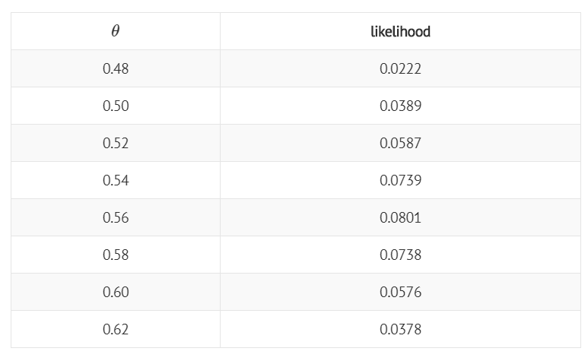Select the theta cell 0.48

[x=116, y=68]
